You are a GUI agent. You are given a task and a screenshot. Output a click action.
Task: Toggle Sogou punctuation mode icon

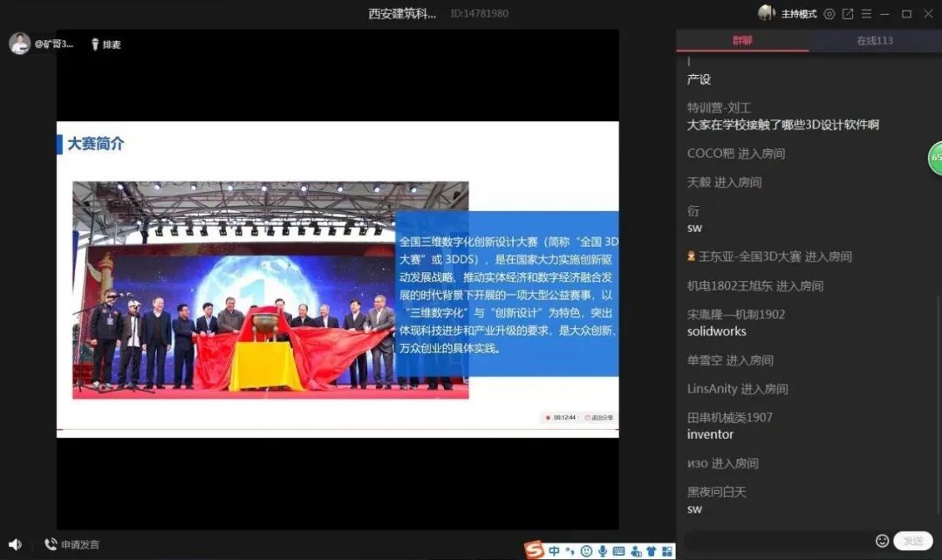[570, 550]
